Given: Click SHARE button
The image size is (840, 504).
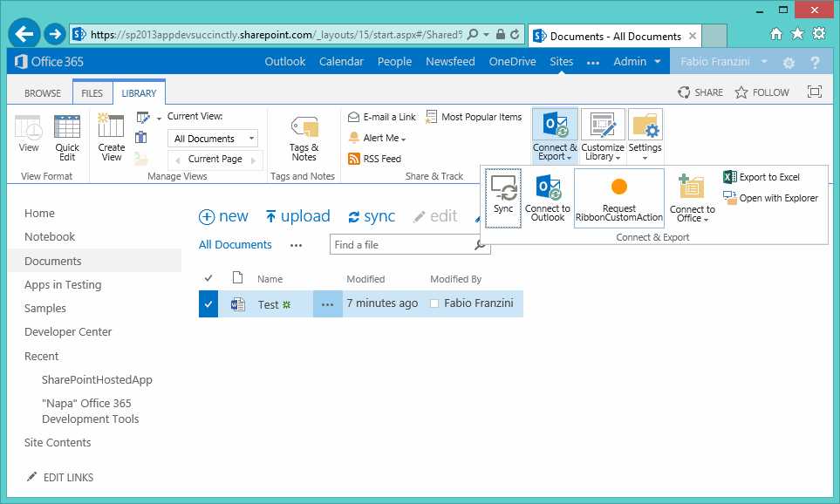Looking at the screenshot, I should [x=700, y=92].
